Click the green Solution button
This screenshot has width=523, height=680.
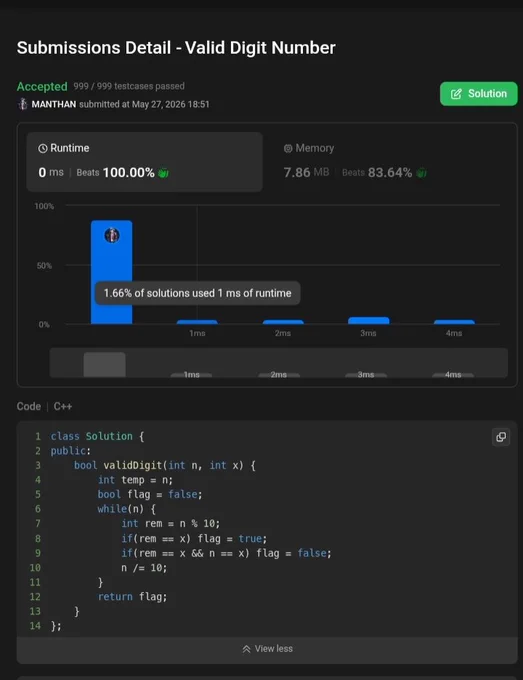pyautogui.click(x=478, y=94)
